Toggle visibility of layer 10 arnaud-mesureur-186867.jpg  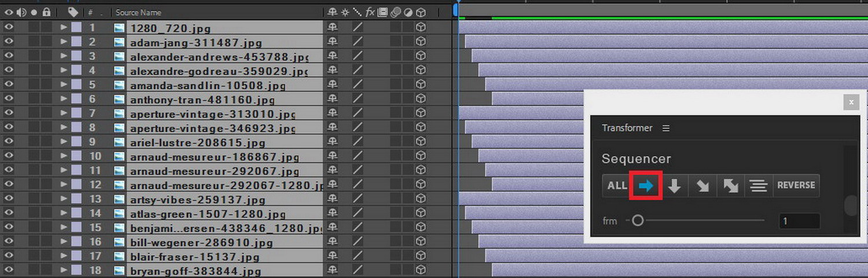[x=9, y=156]
